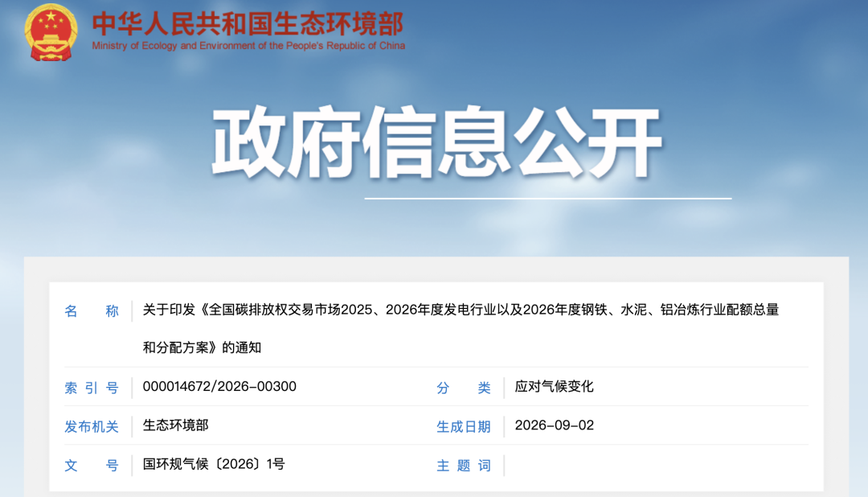The width and height of the screenshot is (868, 497).
Task: Select the 文号 label
Action: point(92,466)
